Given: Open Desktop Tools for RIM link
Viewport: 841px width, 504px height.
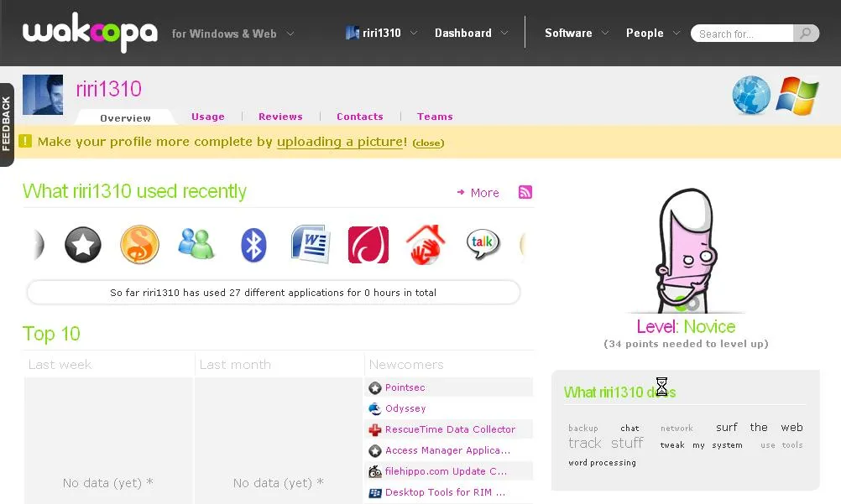Looking at the screenshot, I should click(x=445, y=492).
